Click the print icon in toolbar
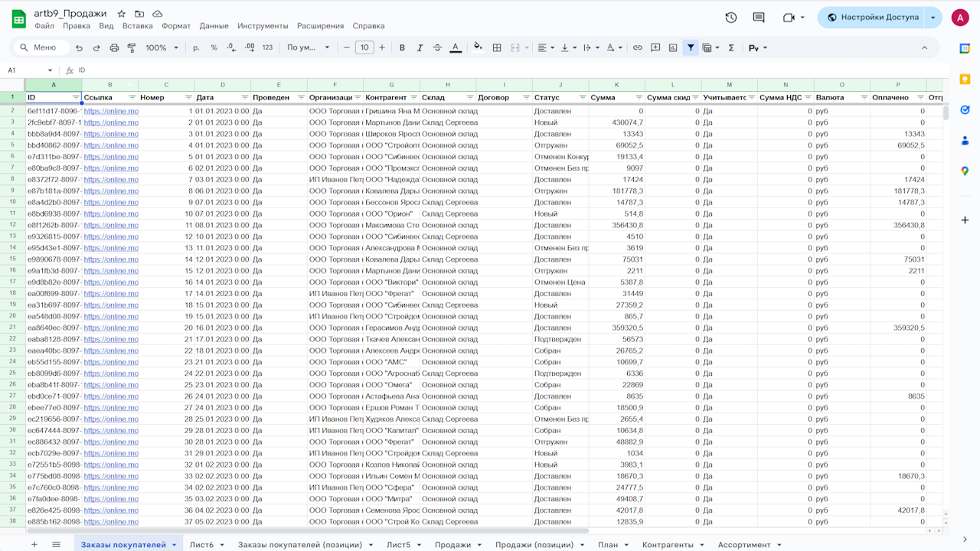 [x=114, y=47]
